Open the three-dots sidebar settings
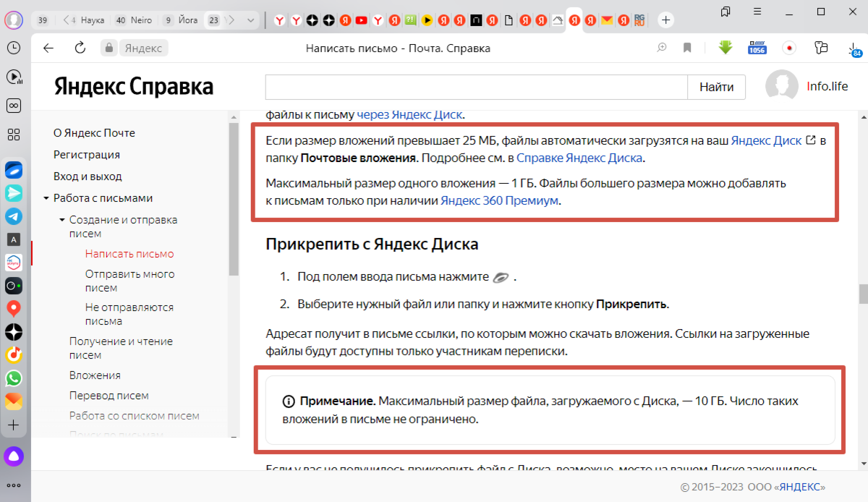The image size is (868, 502). click(14, 485)
